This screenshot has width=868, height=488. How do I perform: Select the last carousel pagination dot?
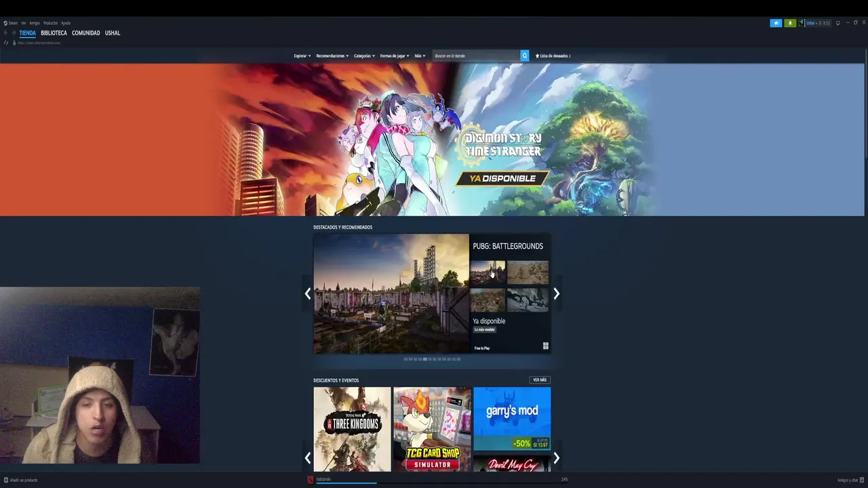(x=459, y=359)
